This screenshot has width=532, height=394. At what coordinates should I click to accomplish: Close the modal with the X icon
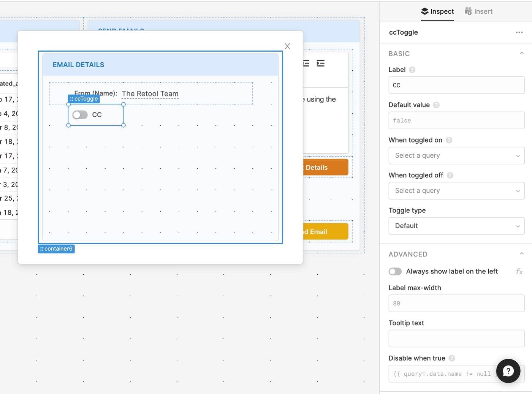click(x=287, y=46)
